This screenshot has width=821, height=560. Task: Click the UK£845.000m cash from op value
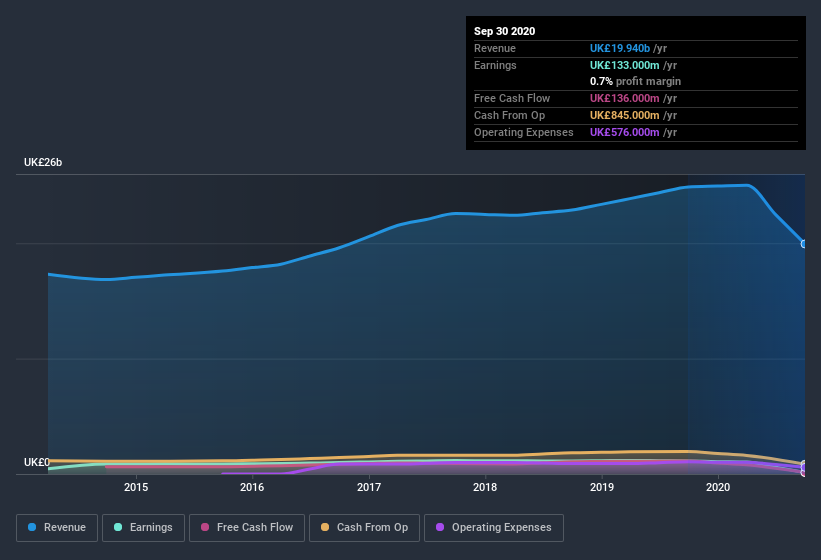[x=625, y=115]
